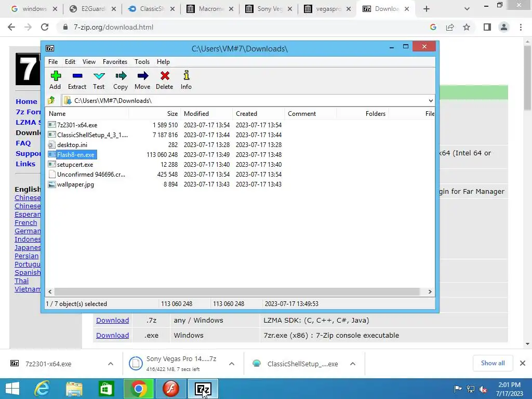Viewport: 532px width, 399px height.
Task: Open the Tools menu
Action: pos(142,62)
